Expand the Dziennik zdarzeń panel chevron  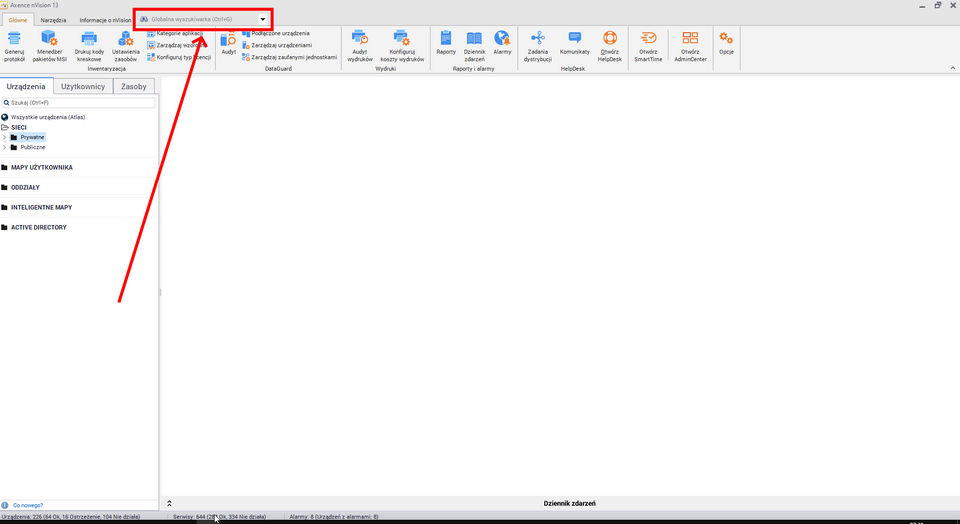(x=169, y=503)
